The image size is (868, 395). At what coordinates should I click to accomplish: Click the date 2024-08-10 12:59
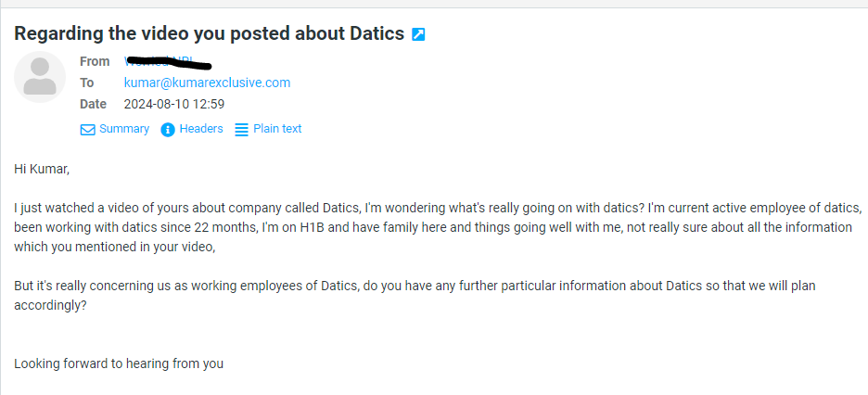[174, 104]
